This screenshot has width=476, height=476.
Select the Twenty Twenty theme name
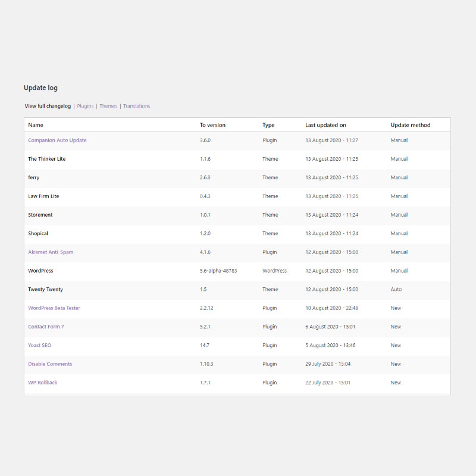[46, 289]
